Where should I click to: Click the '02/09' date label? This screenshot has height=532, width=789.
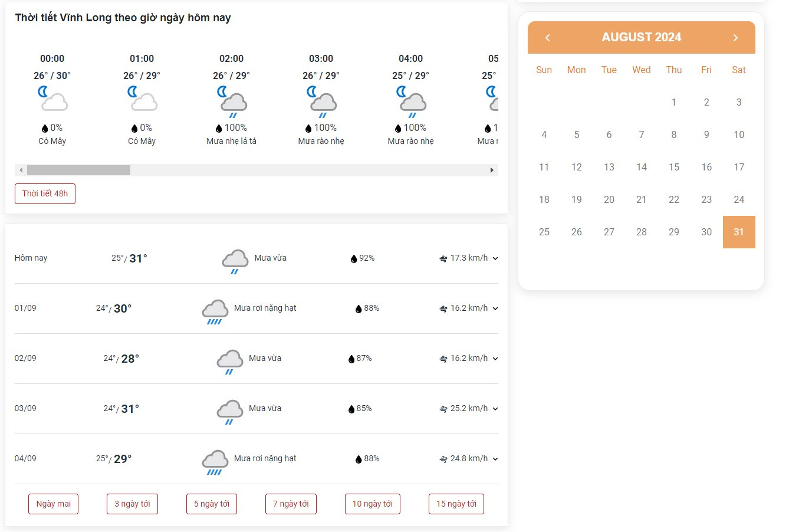(25, 358)
